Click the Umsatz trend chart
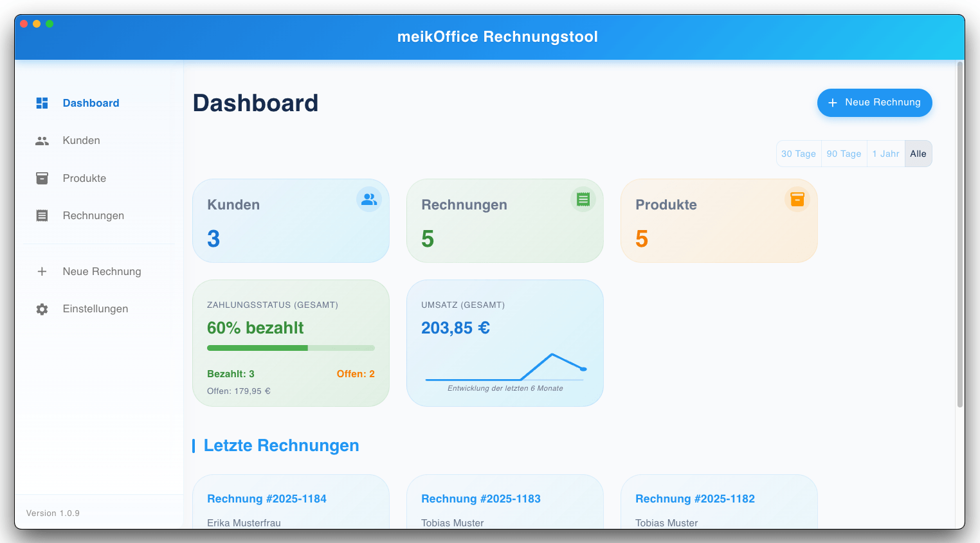Screen dimensions: 980x543 tap(505, 363)
